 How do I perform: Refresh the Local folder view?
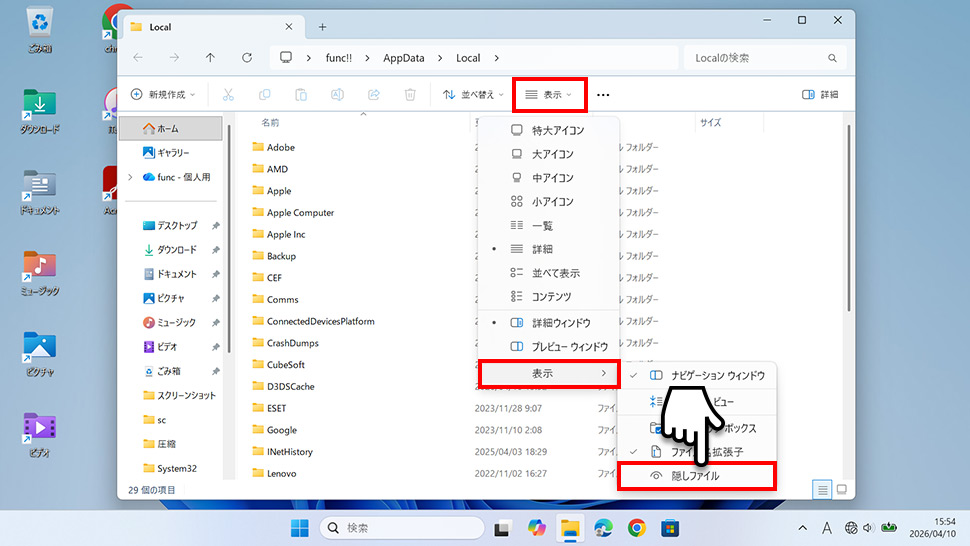[x=247, y=58]
